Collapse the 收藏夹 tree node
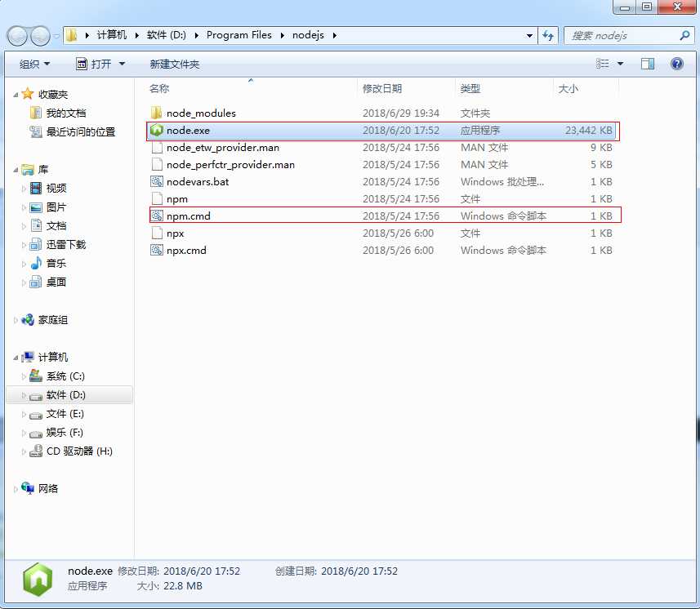Image resolution: width=700 pixels, height=609 pixels. 16,95
